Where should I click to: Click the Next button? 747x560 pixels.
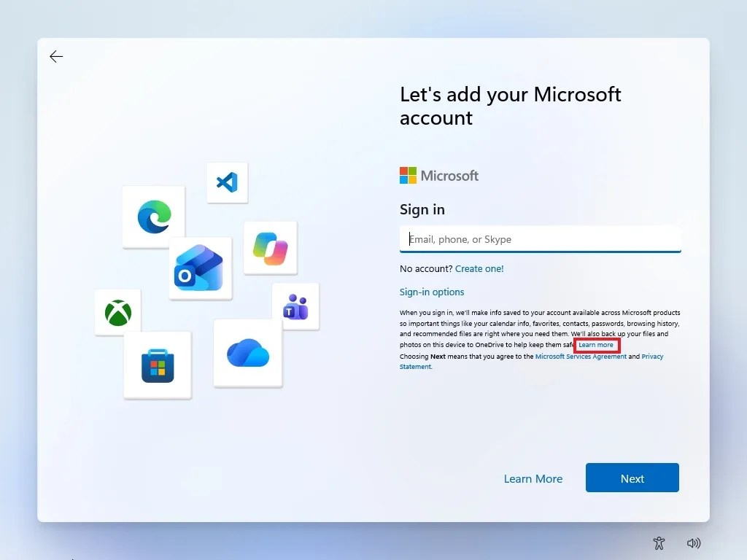tap(632, 478)
